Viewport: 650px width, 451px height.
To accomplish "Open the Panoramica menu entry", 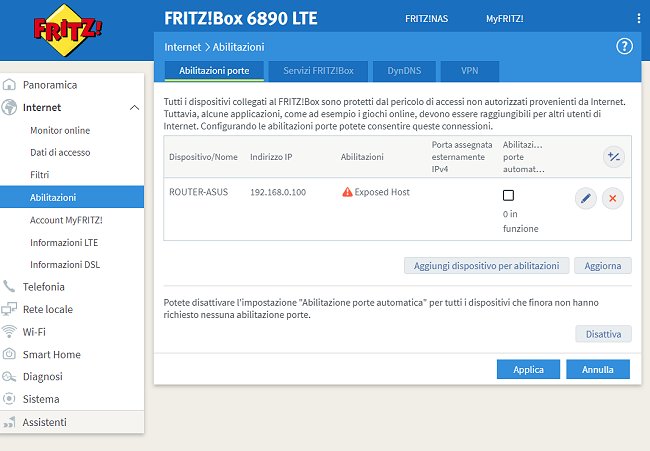I will pos(50,85).
